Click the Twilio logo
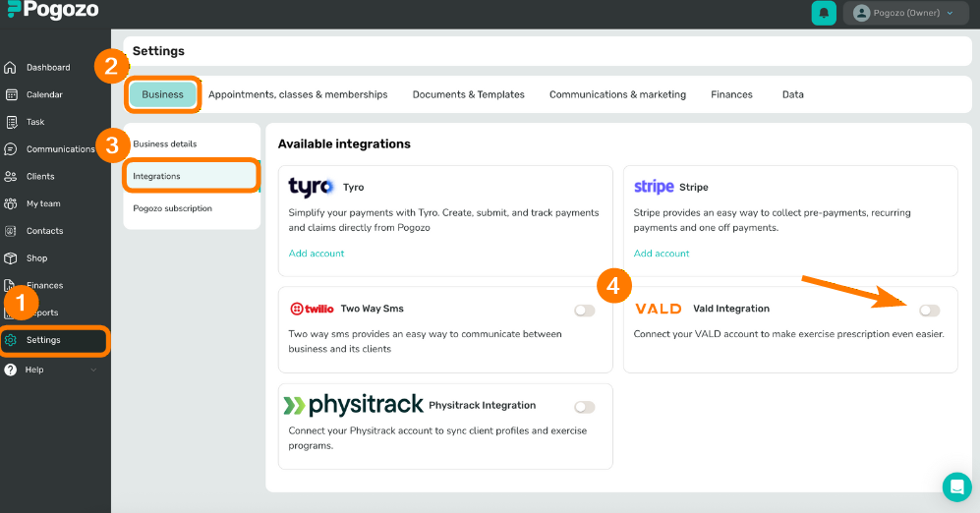This screenshot has width=980, height=513. (x=312, y=309)
